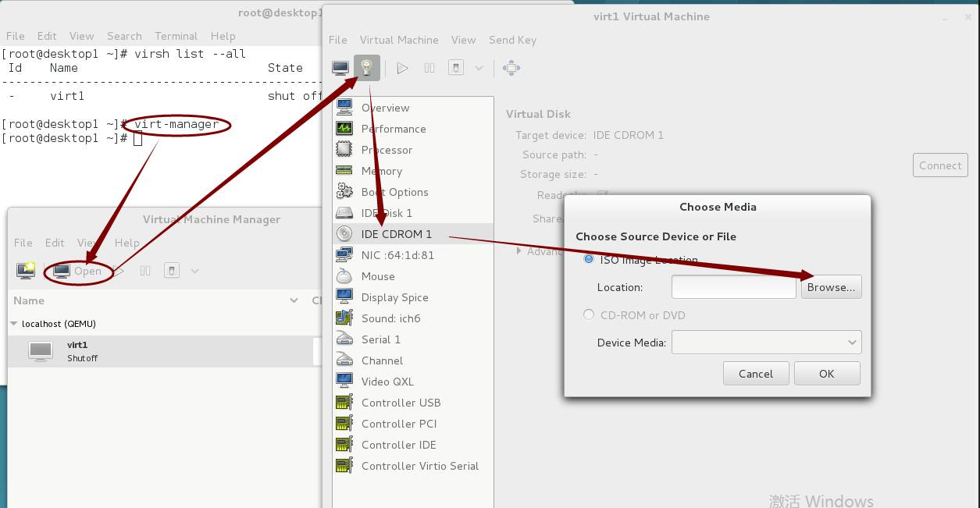Power on virt1 with the play icon

pos(402,68)
